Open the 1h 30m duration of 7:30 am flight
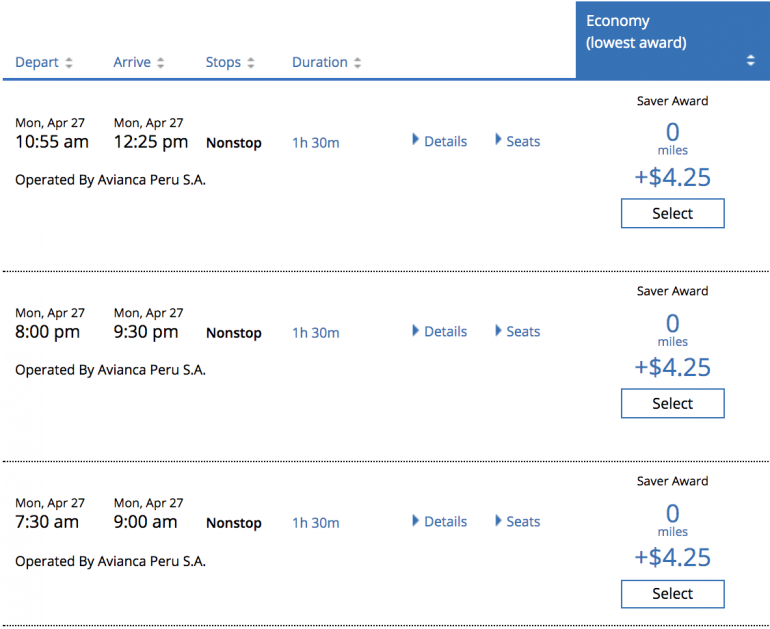 click(315, 522)
